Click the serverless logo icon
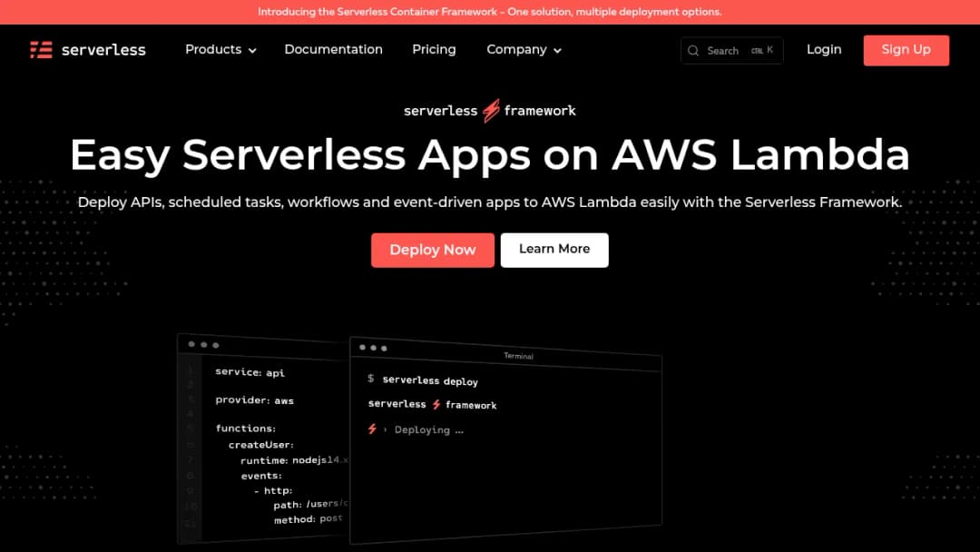This screenshot has height=552, width=980. tap(41, 50)
